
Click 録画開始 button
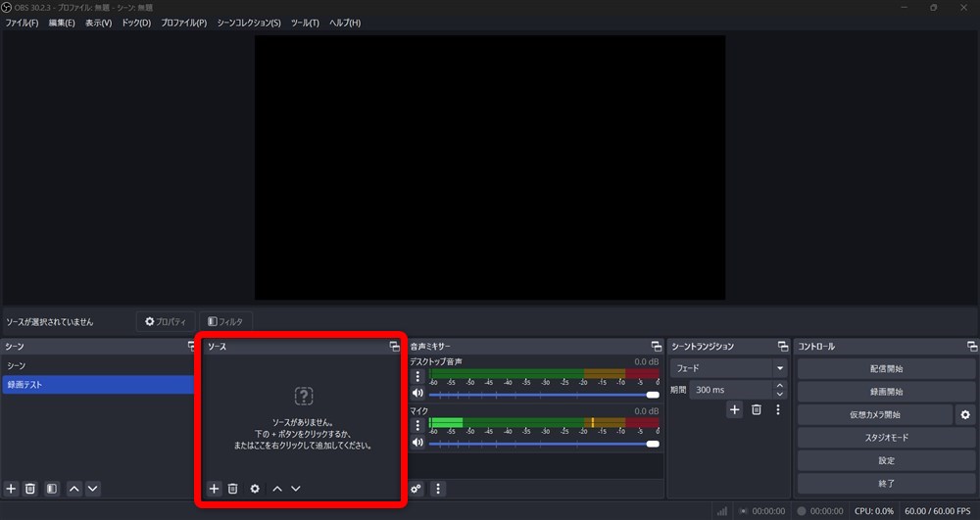pos(886,392)
